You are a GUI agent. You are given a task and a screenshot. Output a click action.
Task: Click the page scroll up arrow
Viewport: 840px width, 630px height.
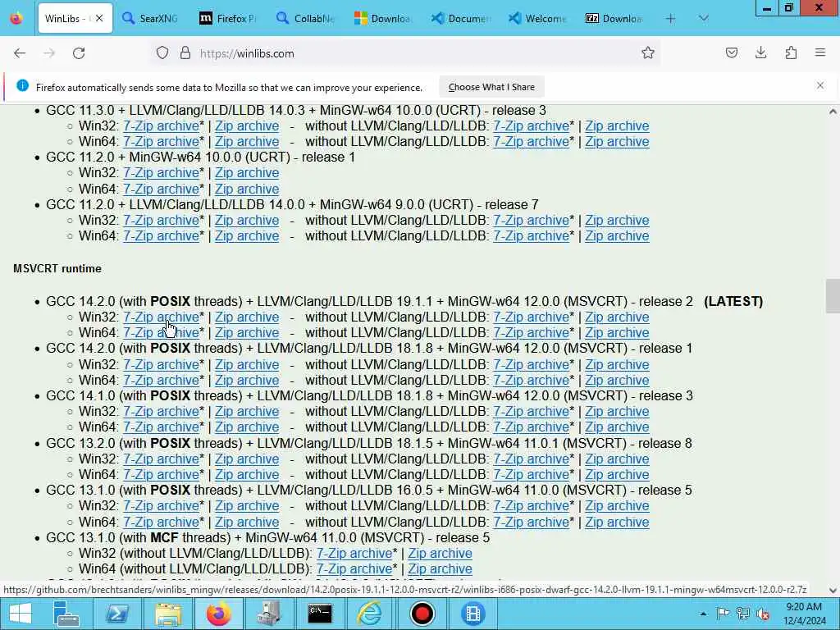833,112
